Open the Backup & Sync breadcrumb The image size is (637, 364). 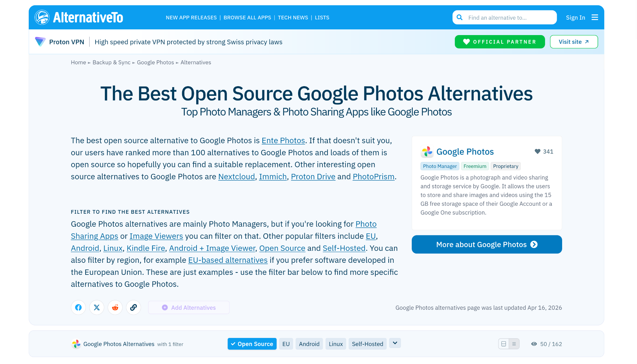point(112,62)
